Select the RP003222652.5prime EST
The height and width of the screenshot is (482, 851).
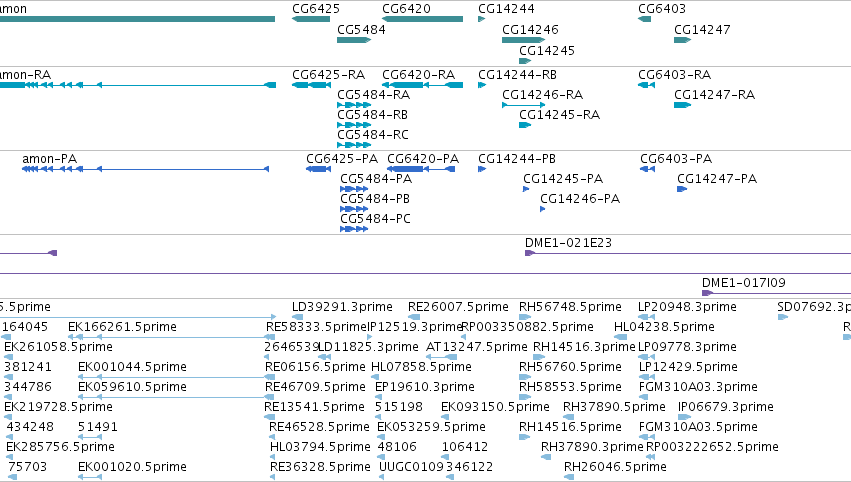652,457
